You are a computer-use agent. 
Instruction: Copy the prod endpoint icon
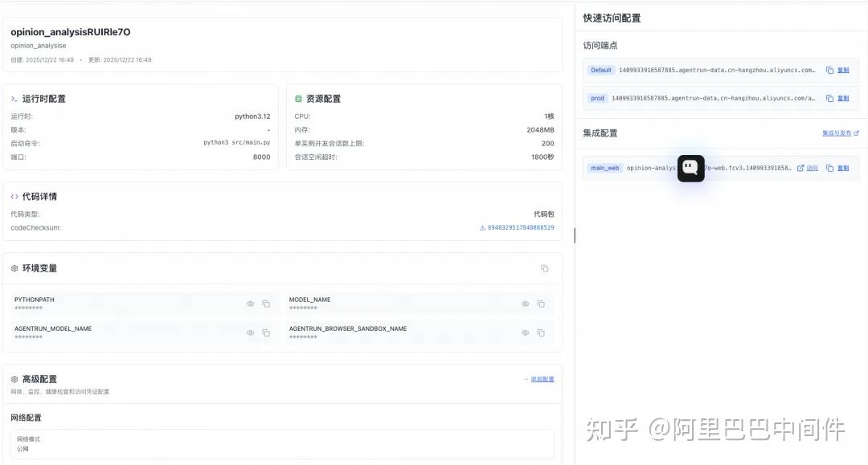[x=829, y=99]
